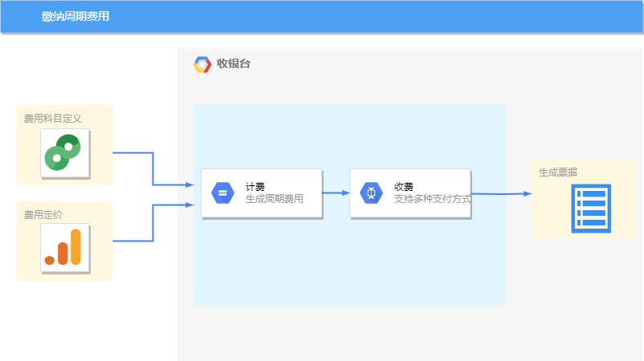Click the 生成周期费用 subtitle text

[275, 199]
